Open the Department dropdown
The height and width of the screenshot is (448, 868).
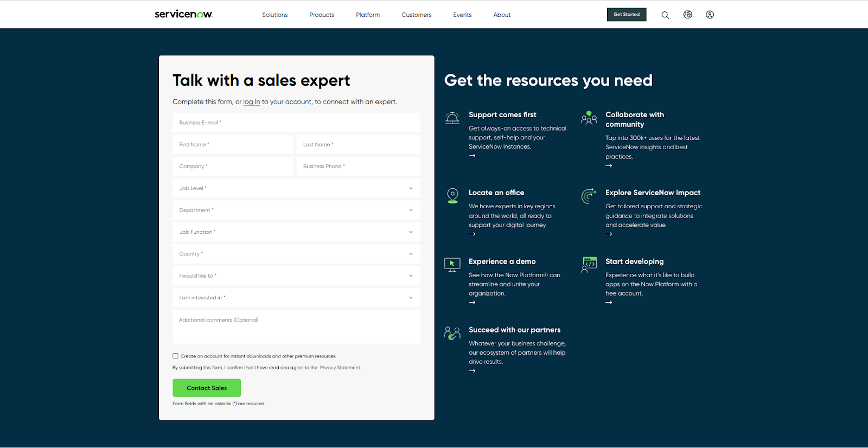tap(296, 210)
